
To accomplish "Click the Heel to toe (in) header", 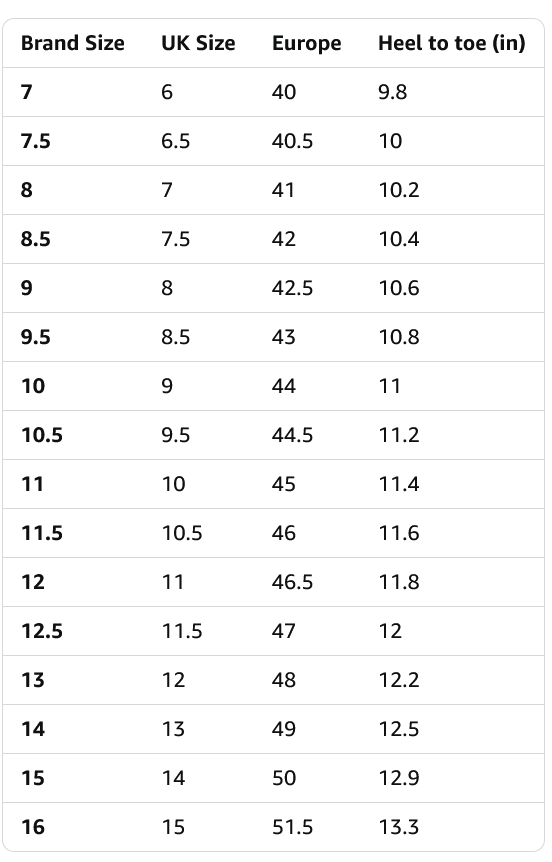I will tap(451, 43).
